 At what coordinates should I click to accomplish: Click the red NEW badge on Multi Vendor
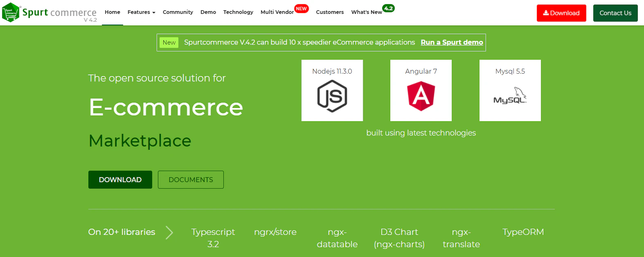[302, 9]
